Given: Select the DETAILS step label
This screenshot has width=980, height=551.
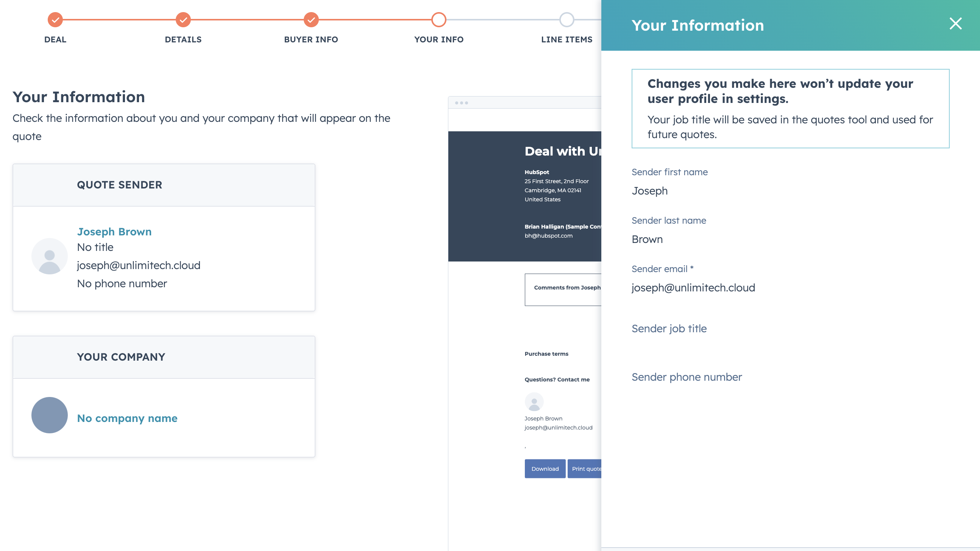Looking at the screenshot, I should [183, 40].
